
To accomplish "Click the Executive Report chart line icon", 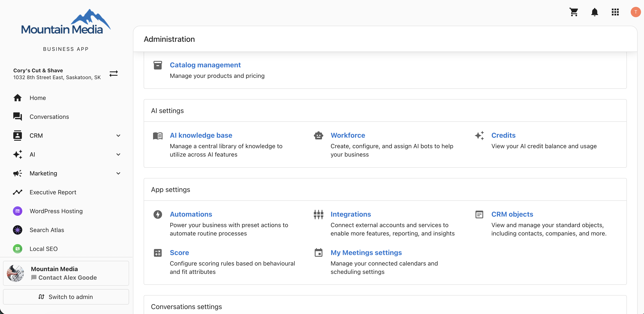I will (18, 192).
